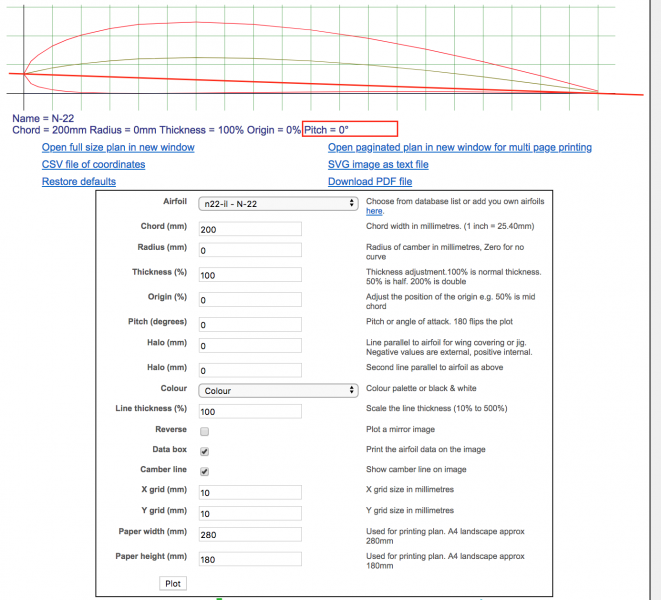
Task: Download the CSV file of coordinates
Action: pyautogui.click(x=93, y=164)
